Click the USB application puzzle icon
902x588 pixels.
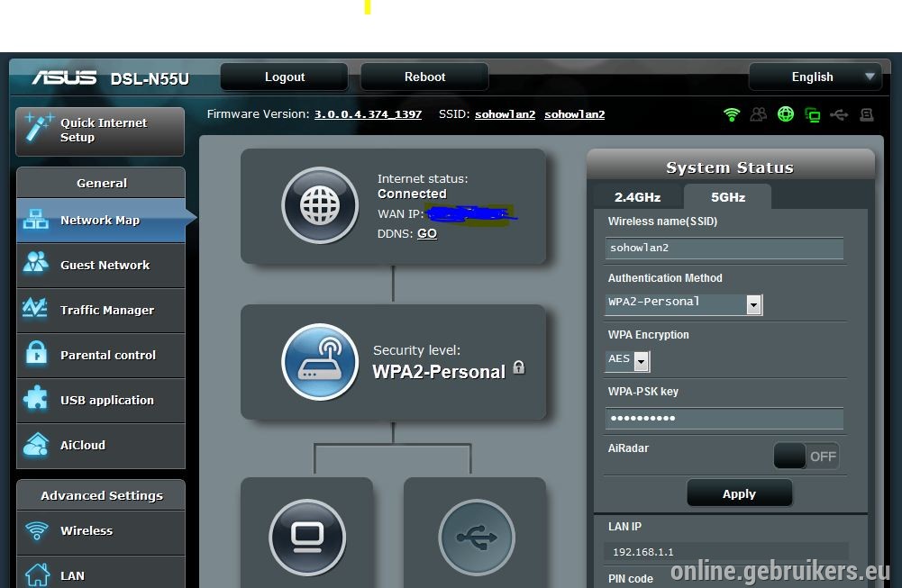click(36, 398)
